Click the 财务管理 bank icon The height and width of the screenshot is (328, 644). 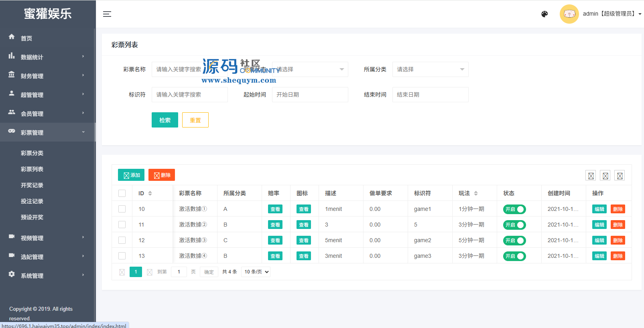12,75
